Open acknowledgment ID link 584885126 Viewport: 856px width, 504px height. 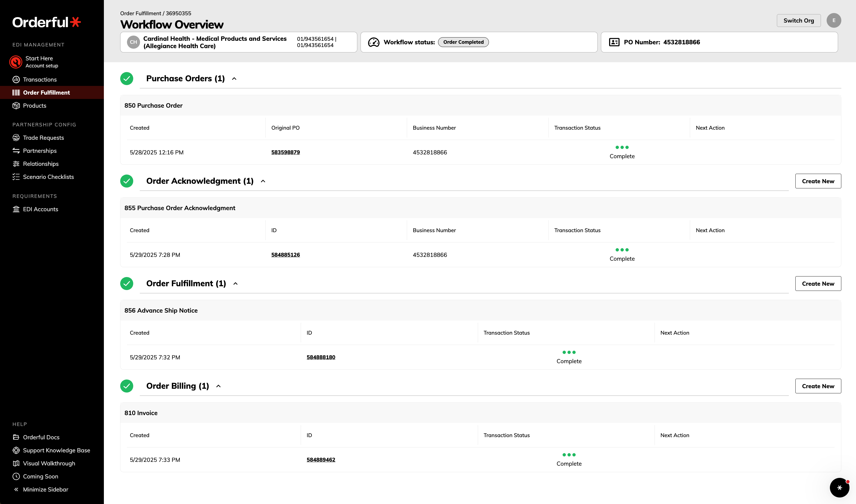(x=285, y=255)
